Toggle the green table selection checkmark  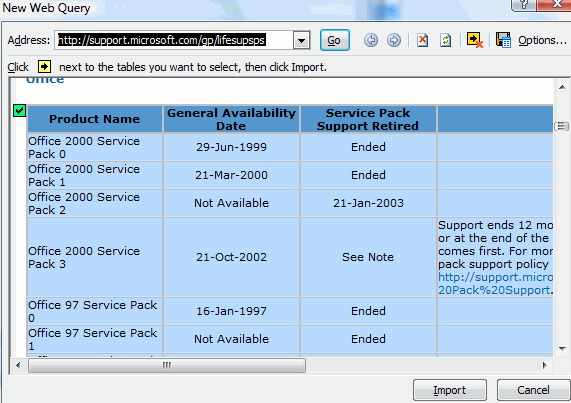coord(19,110)
